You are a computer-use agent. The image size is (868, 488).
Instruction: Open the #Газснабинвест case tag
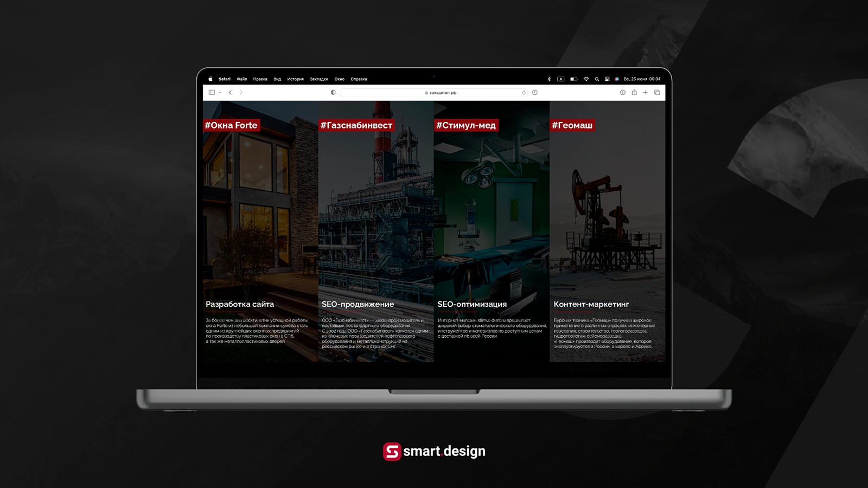coord(356,125)
